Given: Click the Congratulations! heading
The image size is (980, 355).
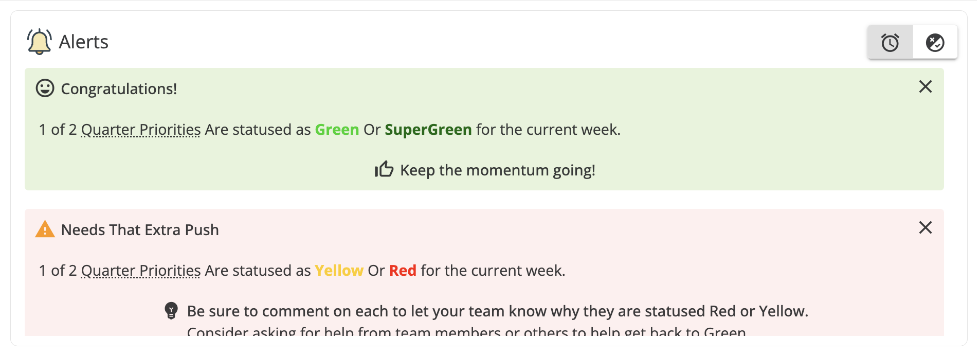Looking at the screenshot, I should coord(119,88).
